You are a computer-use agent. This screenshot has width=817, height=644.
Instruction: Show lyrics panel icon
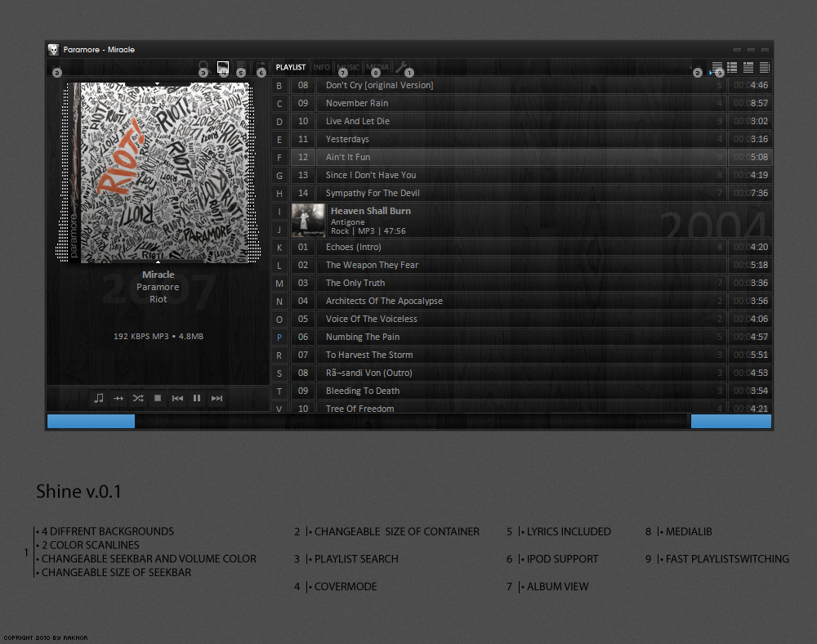241,66
